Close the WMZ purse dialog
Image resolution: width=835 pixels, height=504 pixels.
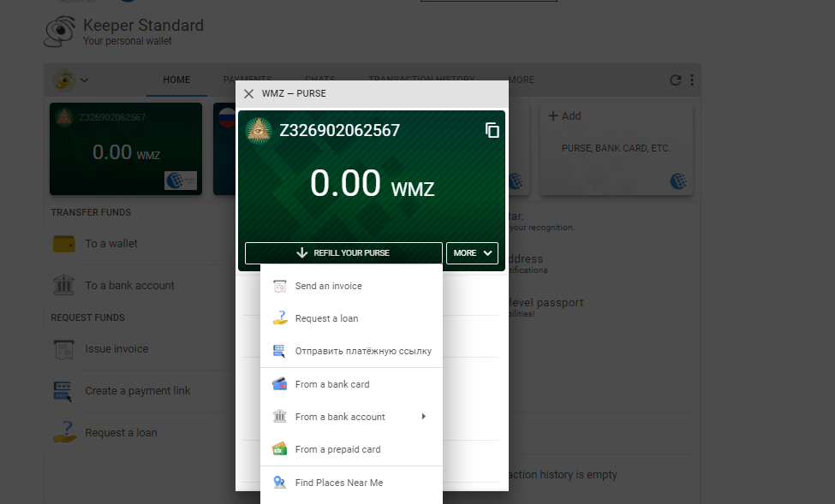[248, 94]
